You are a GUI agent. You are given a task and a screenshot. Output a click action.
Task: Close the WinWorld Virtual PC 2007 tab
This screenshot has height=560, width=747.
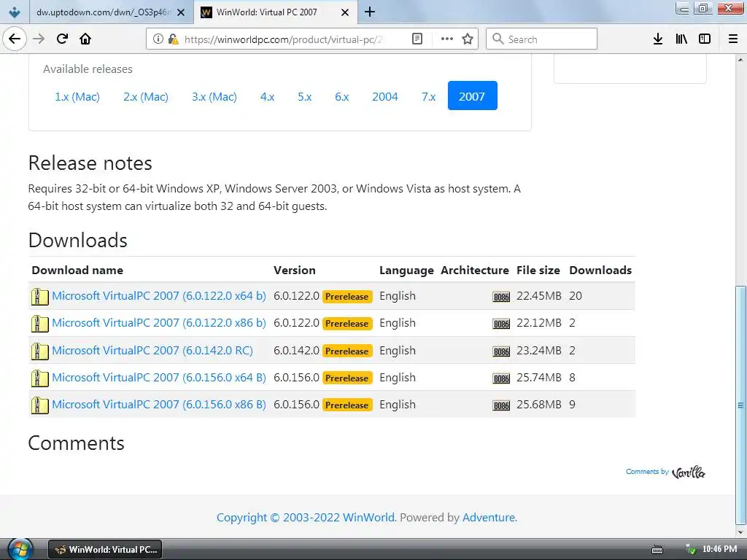[x=345, y=12]
